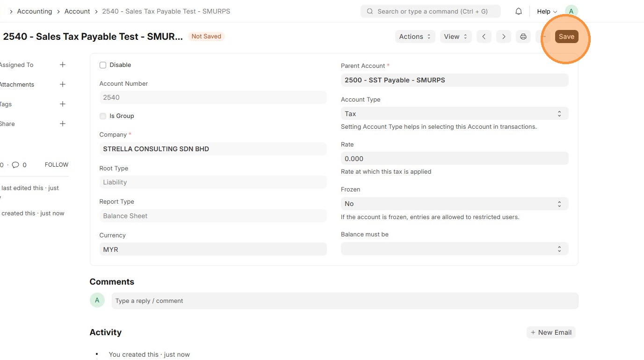Click the notifications bell icon
644x360 pixels.
[x=519, y=11]
